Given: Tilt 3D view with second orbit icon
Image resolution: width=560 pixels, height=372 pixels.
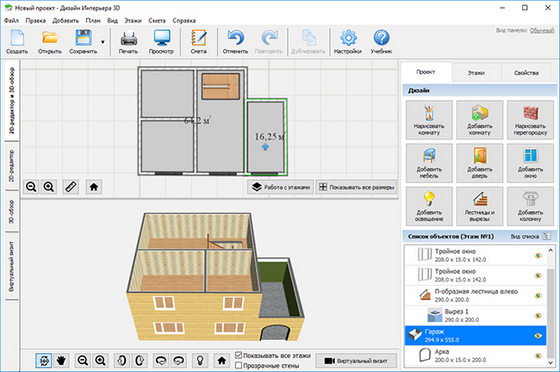Looking at the screenshot, I should click(x=179, y=361).
